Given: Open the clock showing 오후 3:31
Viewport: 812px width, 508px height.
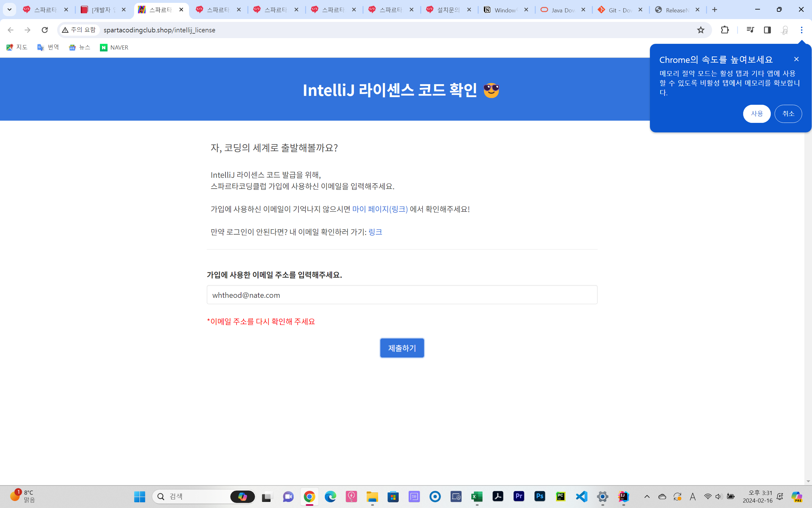Looking at the screenshot, I should click(757, 496).
